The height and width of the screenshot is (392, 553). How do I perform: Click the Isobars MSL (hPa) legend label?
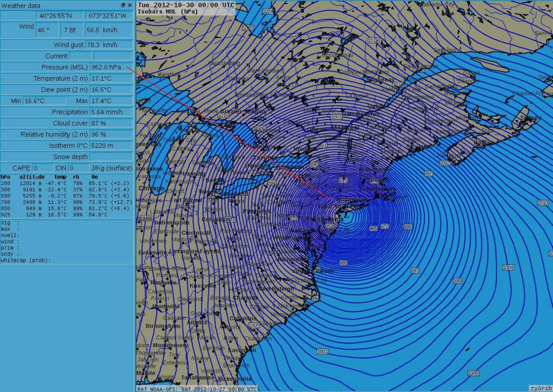[x=168, y=11]
